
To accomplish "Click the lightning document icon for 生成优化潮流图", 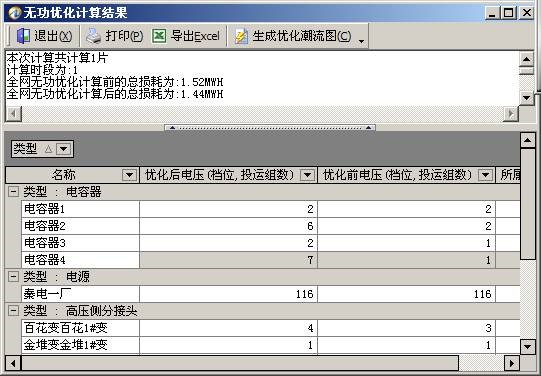I will pos(241,36).
